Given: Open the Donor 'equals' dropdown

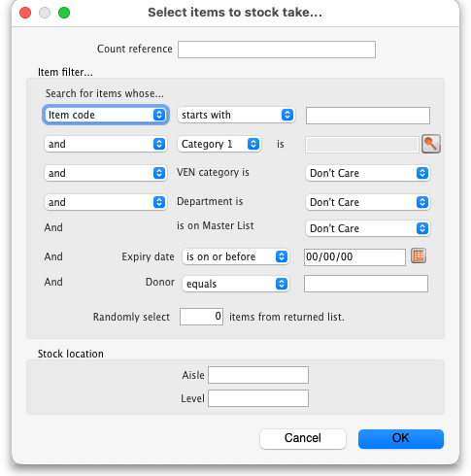Looking at the screenshot, I should click(235, 284).
